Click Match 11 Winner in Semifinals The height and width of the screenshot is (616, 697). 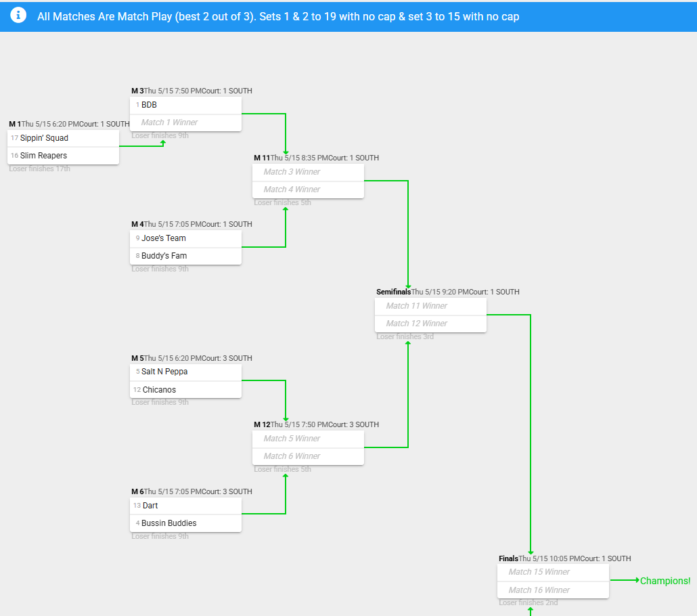pyautogui.click(x=416, y=306)
